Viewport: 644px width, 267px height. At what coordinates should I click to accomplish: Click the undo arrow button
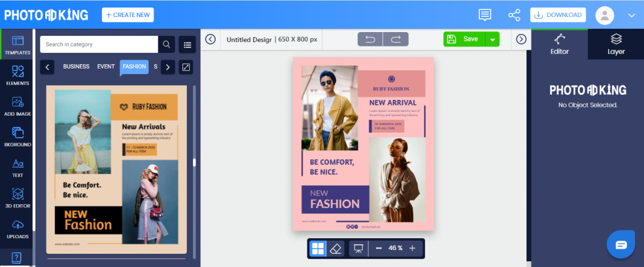coord(370,39)
